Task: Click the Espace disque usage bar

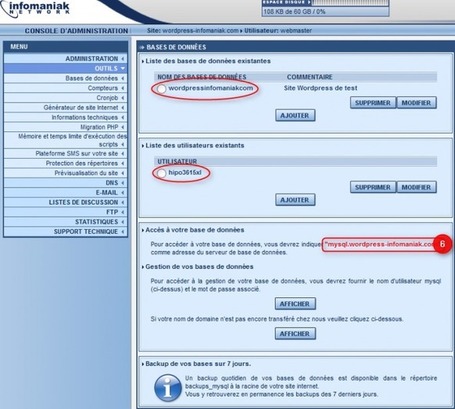Action: pos(351,3)
